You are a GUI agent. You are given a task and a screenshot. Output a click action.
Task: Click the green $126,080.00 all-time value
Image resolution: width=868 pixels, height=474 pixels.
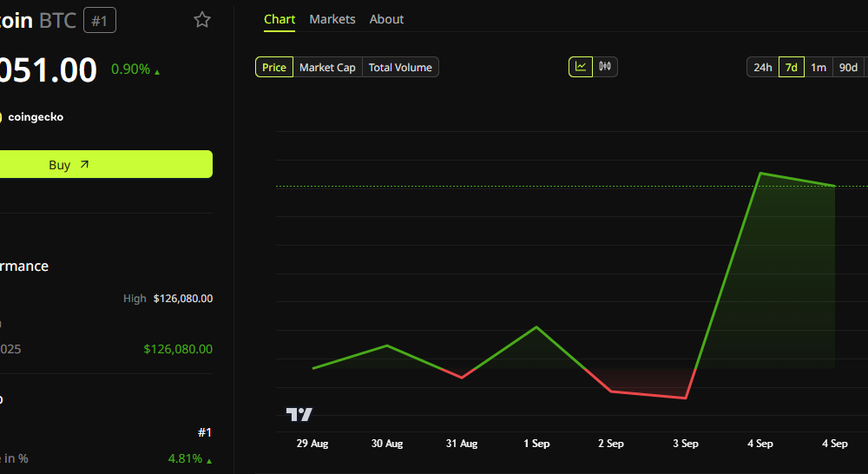(178, 349)
